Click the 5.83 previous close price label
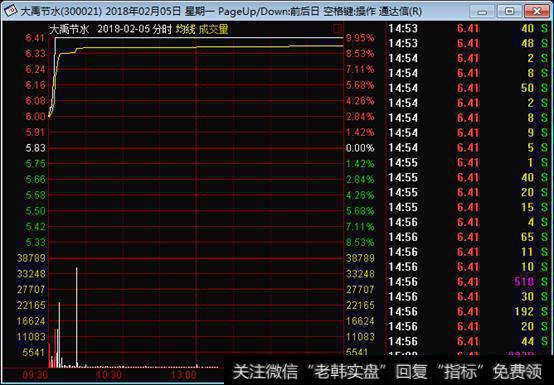 pyautogui.click(x=36, y=148)
